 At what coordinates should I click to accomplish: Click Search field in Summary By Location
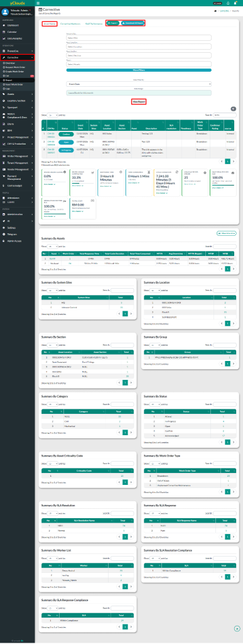[225, 291]
